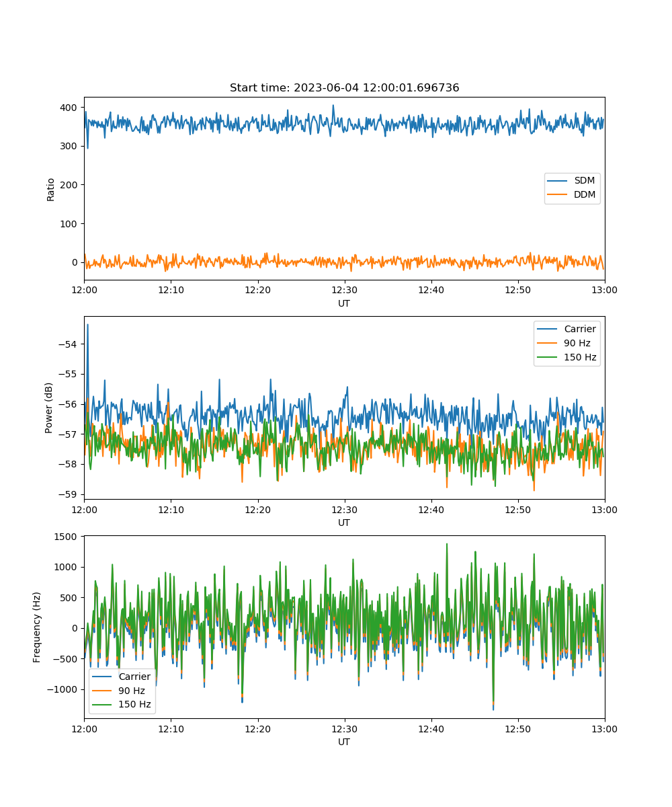The width and height of the screenshot is (672, 807).
Task: Click the 12:20 tick under the Frequency plot
Action: click(257, 728)
